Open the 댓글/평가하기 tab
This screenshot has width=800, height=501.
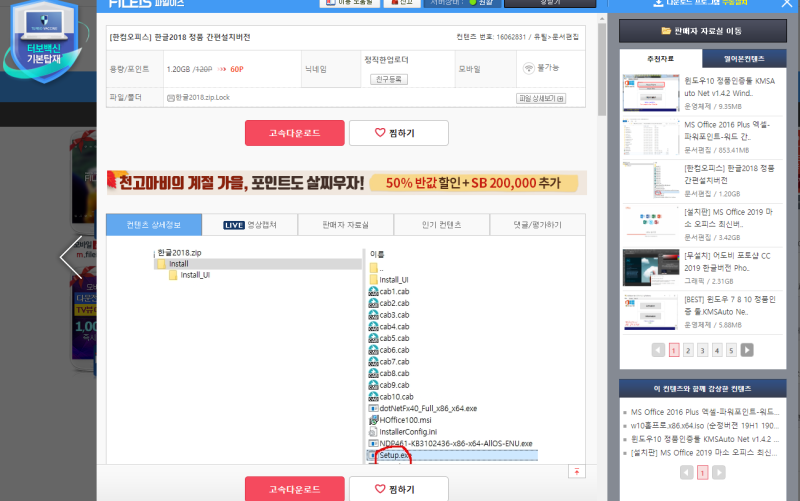point(538,225)
